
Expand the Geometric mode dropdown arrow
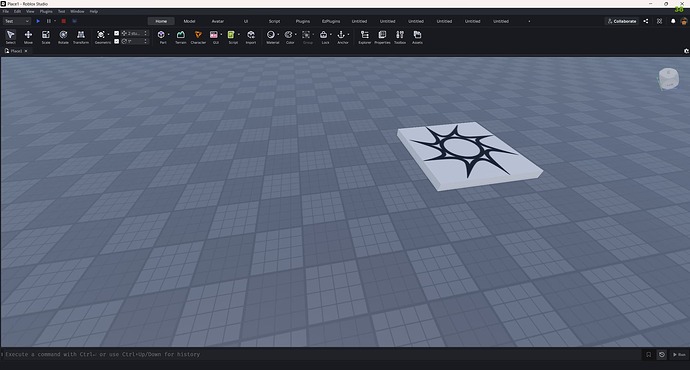point(108,35)
